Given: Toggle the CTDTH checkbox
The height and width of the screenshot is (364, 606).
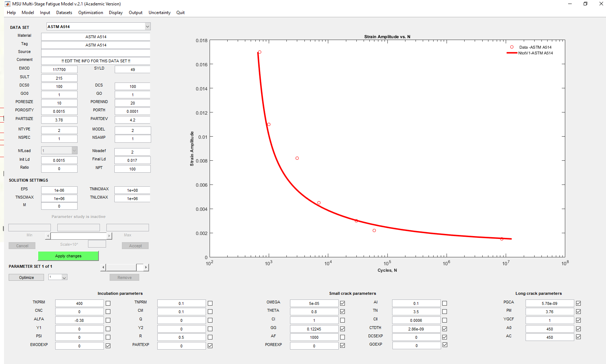Looking at the screenshot, I should (444, 329).
